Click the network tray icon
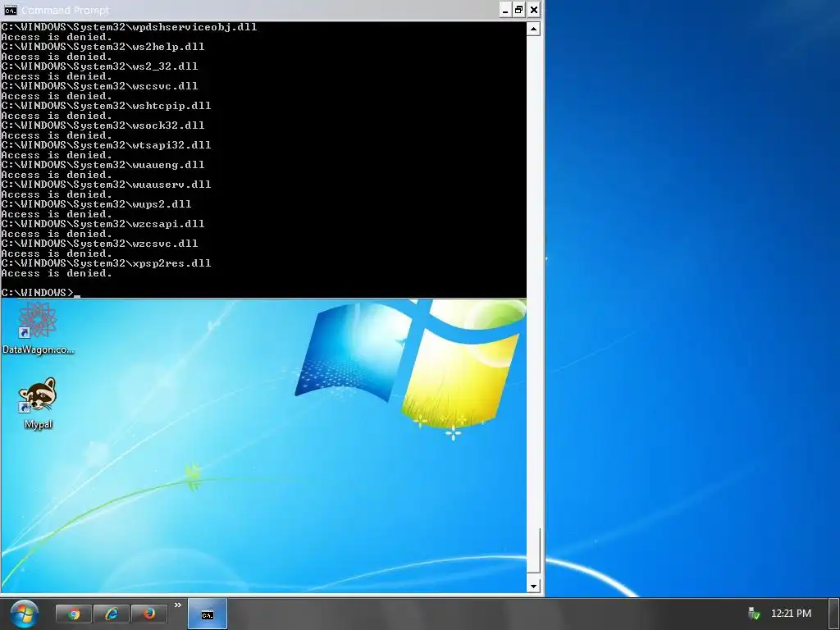This screenshot has width=840, height=630. [x=755, y=614]
